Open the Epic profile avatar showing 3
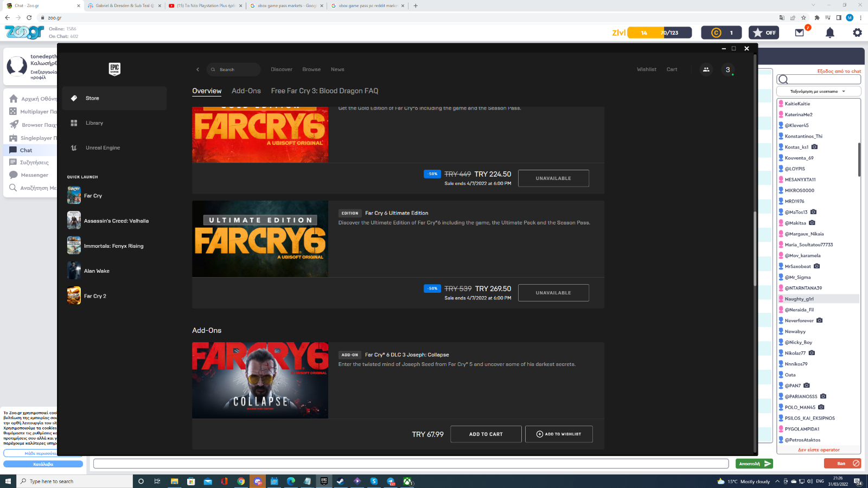 (x=728, y=69)
